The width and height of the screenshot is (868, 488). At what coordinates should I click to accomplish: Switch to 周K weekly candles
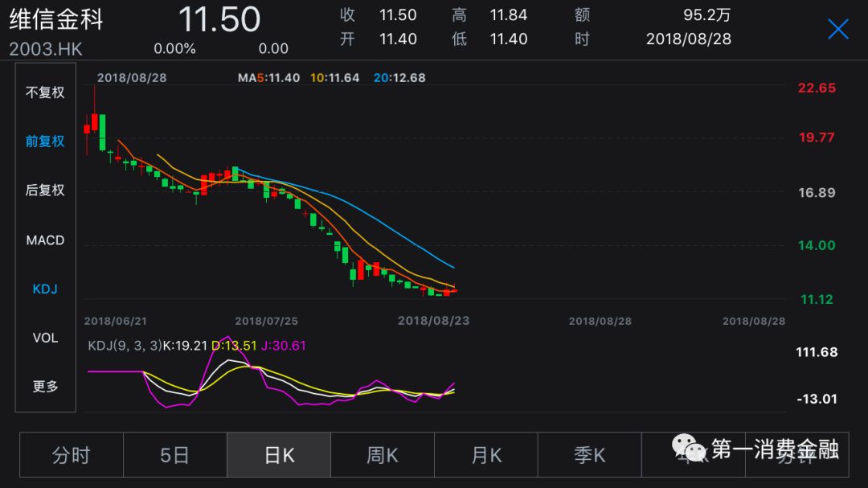382,455
